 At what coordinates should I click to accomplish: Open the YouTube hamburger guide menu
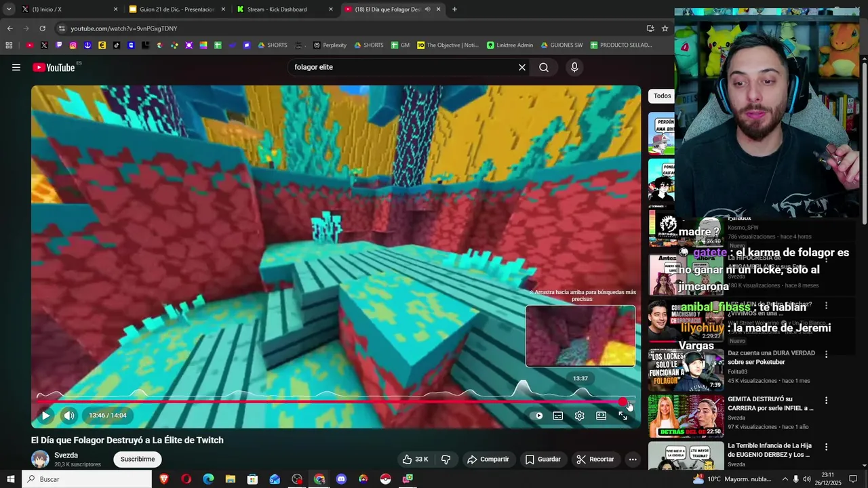[x=16, y=67]
